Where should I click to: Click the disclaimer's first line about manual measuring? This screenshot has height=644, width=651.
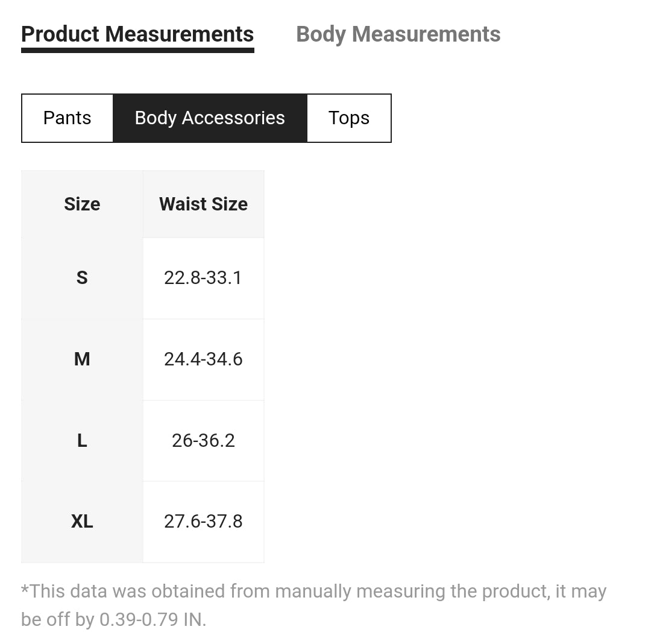(x=313, y=592)
